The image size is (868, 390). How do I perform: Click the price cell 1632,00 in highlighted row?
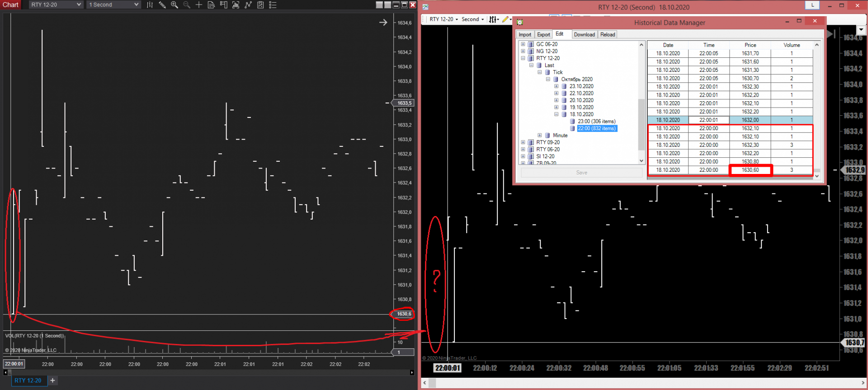(x=750, y=120)
